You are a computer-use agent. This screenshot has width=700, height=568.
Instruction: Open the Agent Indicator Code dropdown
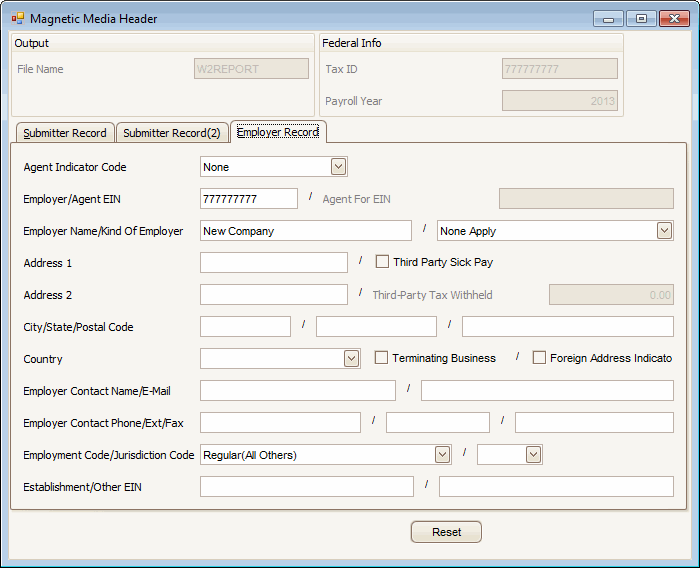(338, 167)
